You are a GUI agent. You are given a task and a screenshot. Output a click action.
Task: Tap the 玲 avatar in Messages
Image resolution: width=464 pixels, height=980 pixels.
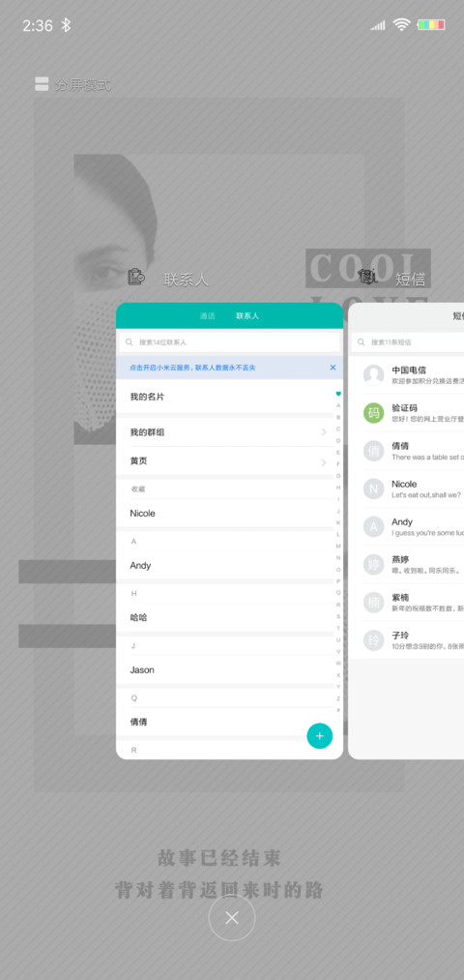click(373, 640)
